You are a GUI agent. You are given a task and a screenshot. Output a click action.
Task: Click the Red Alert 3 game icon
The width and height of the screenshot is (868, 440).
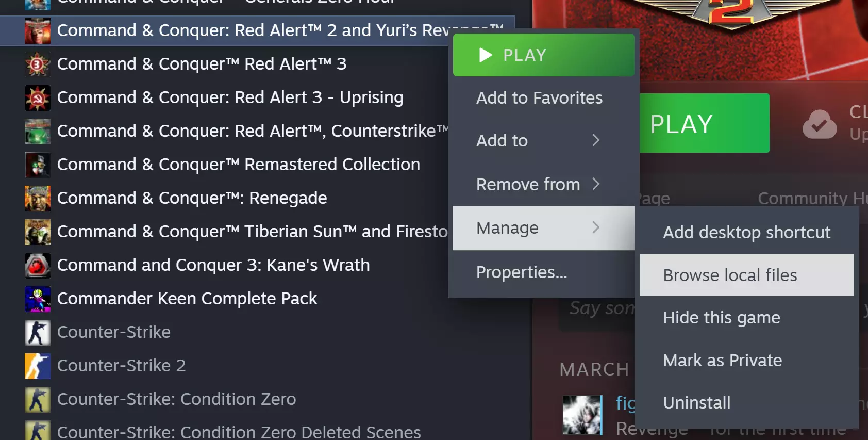coord(38,64)
